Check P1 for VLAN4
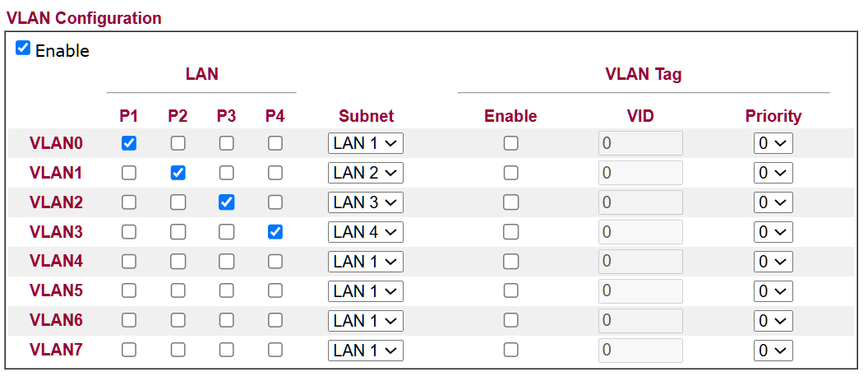The width and height of the screenshot is (868, 381). [x=128, y=262]
